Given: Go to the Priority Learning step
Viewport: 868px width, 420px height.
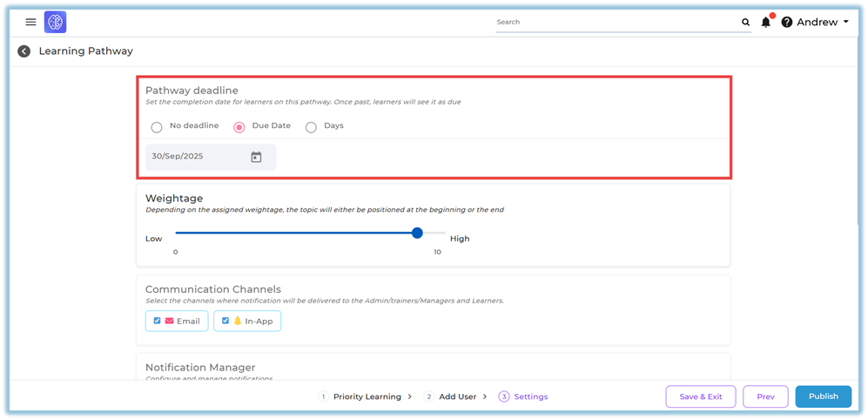Looking at the screenshot, I should coord(365,396).
